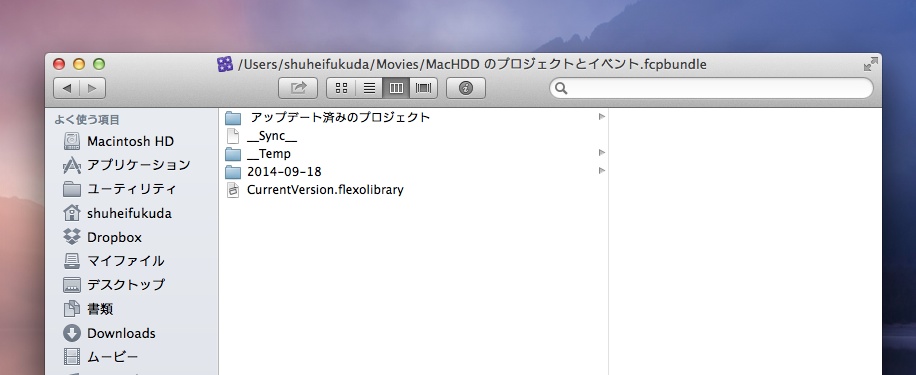Click the ムービー film strip icon
This screenshot has width=916, height=375.
pos(72,357)
